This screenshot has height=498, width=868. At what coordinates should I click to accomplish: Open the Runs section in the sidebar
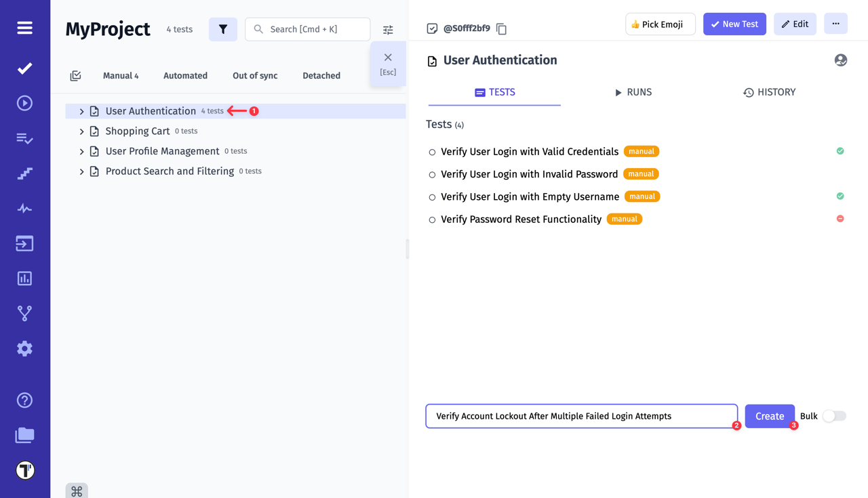[24, 103]
